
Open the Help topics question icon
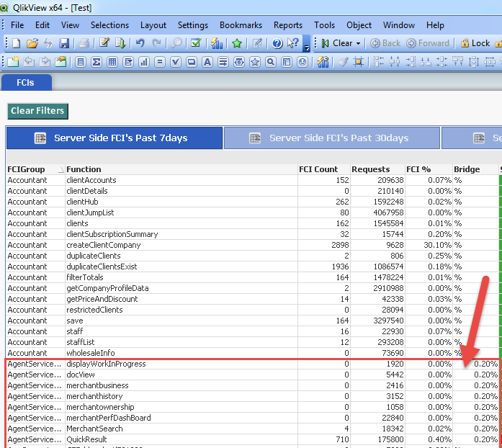[277, 43]
